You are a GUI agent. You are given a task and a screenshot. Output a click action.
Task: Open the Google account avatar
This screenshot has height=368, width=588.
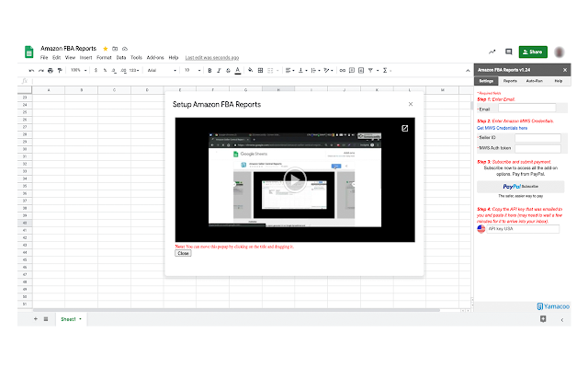(x=560, y=52)
